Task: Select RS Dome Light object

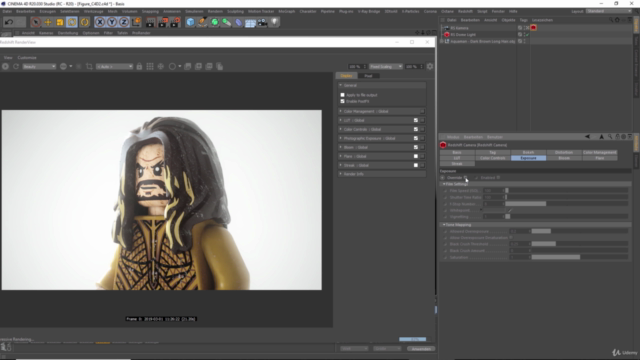Action: (463, 35)
